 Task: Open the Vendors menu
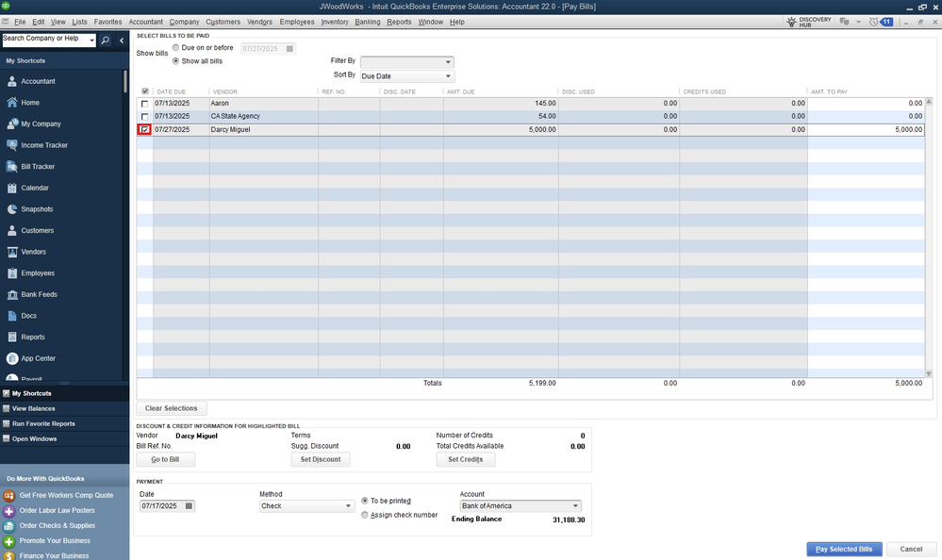coord(259,22)
